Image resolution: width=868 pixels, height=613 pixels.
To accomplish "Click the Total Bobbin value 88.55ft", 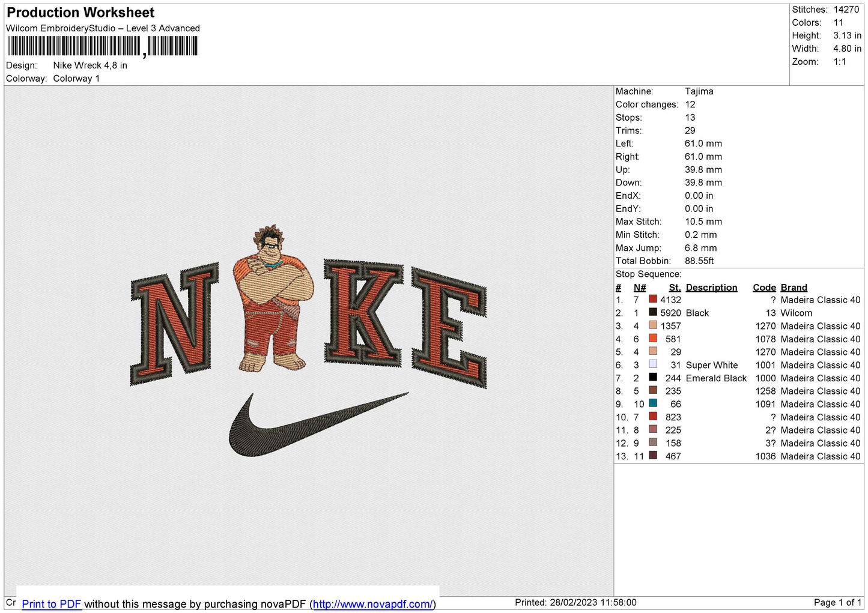I will [x=699, y=261].
